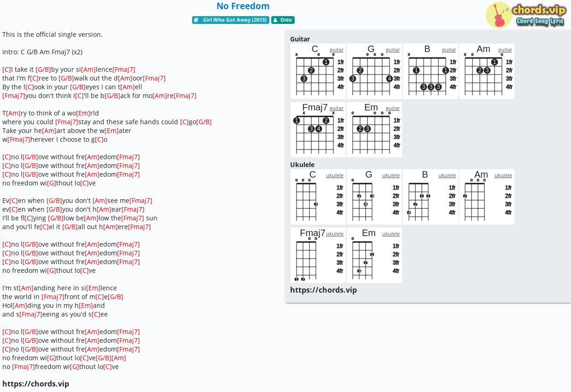The height and width of the screenshot is (392, 571).
Task: Click the guitar B chord diagram
Action: (431, 71)
